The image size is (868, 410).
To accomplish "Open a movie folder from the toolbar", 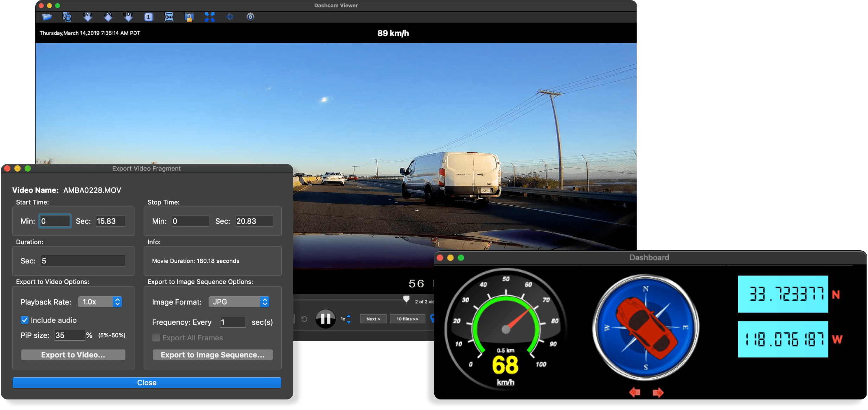I will tap(47, 17).
